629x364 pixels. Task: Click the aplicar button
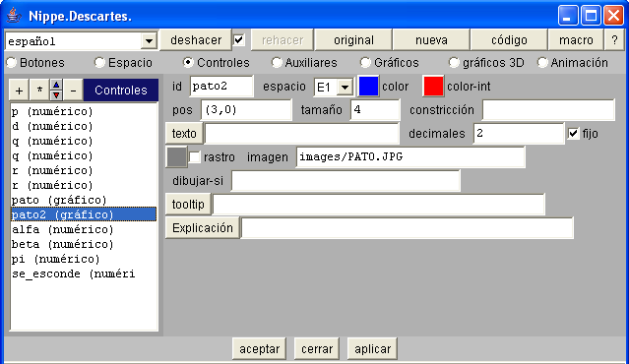(x=372, y=349)
